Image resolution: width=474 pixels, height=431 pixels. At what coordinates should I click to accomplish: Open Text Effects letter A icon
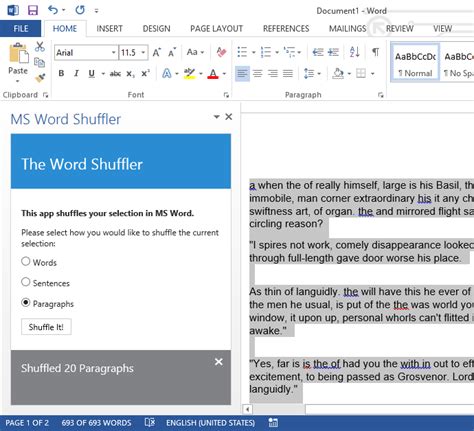(167, 73)
